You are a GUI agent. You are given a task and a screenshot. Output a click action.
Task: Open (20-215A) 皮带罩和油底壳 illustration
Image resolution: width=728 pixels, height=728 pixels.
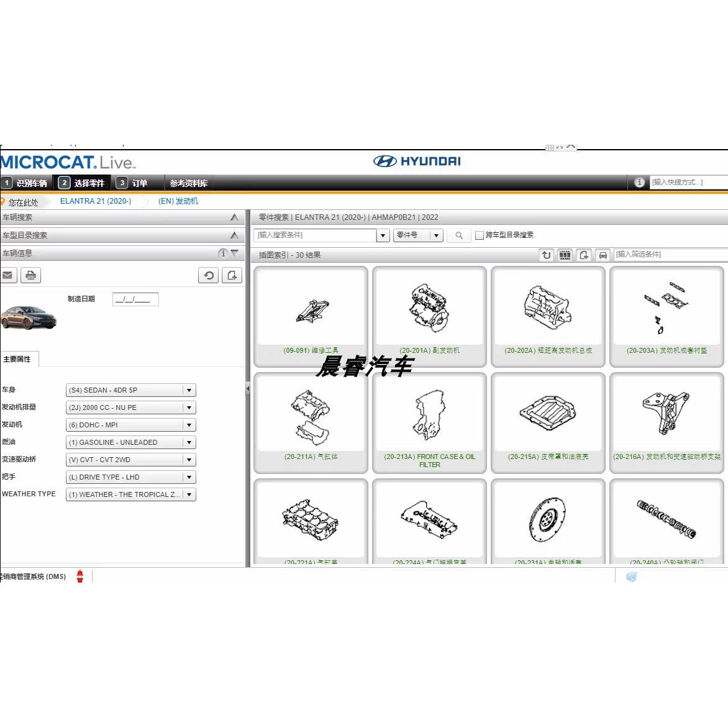coord(548,422)
